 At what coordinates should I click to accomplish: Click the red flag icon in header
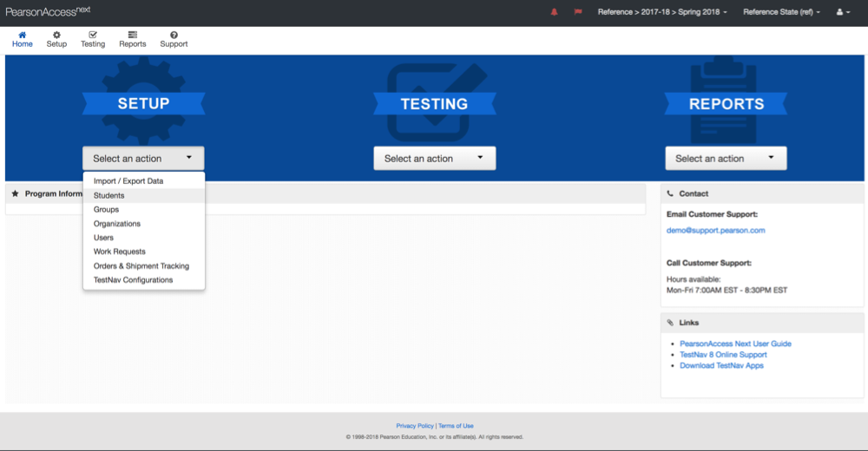577,12
